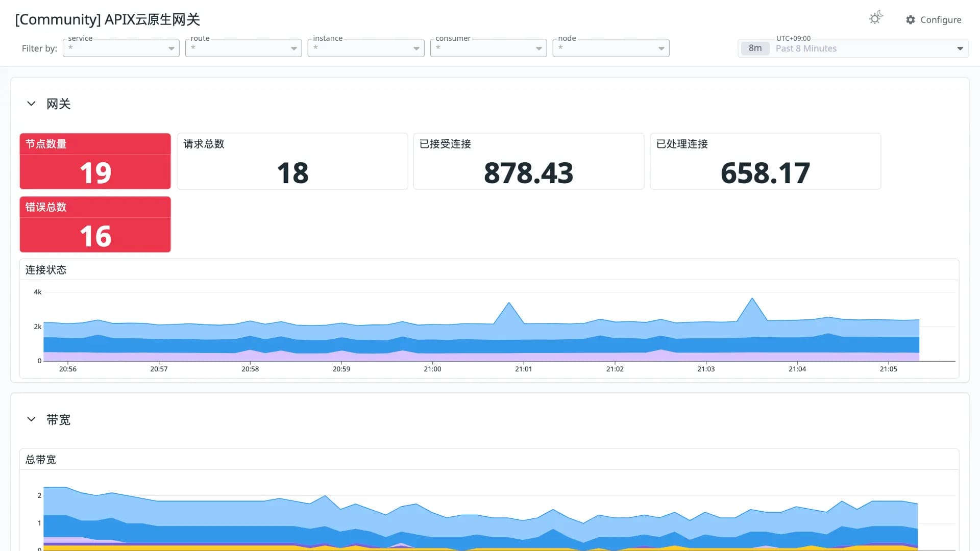Select the 错误总数 red widget showing 16
This screenshot has width=980, height=551.
(x=95, y=224)
